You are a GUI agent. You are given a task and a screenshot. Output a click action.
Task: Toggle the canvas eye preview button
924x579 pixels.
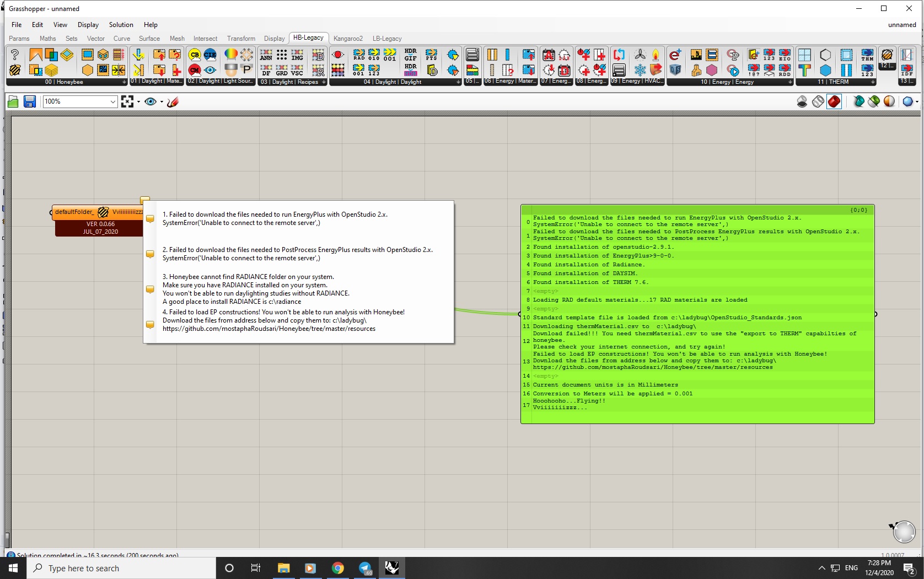click(x=150, y=101)
